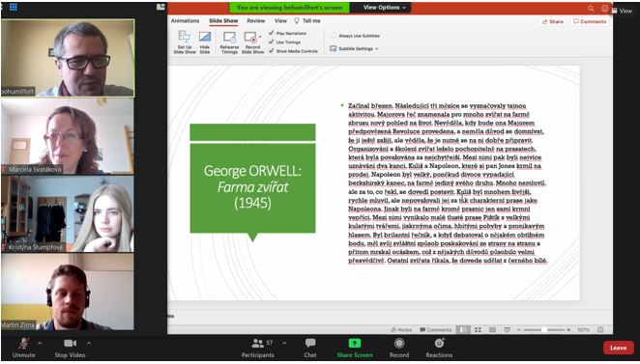Open the Subtitle Settings dropdown
640x364 pixels.
coord(354,49)
